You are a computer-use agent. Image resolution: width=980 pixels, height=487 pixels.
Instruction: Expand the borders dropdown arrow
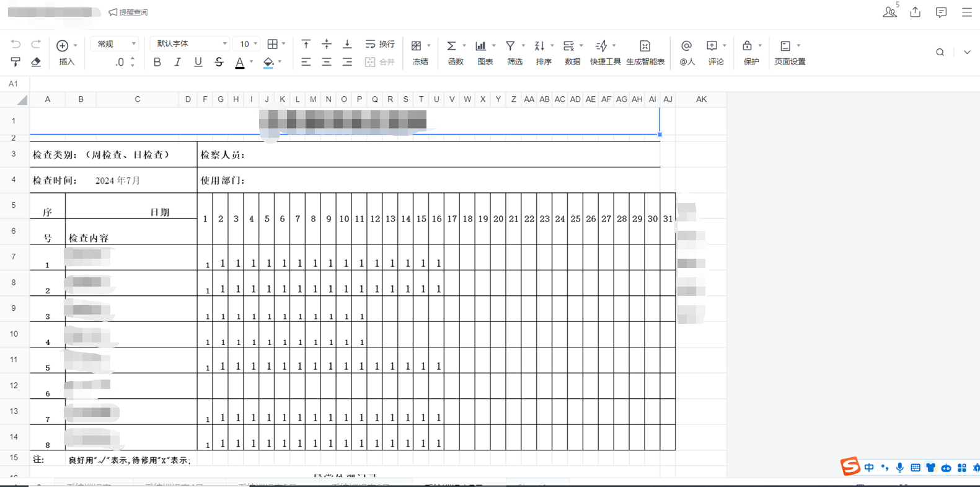(x=284, y=44)
